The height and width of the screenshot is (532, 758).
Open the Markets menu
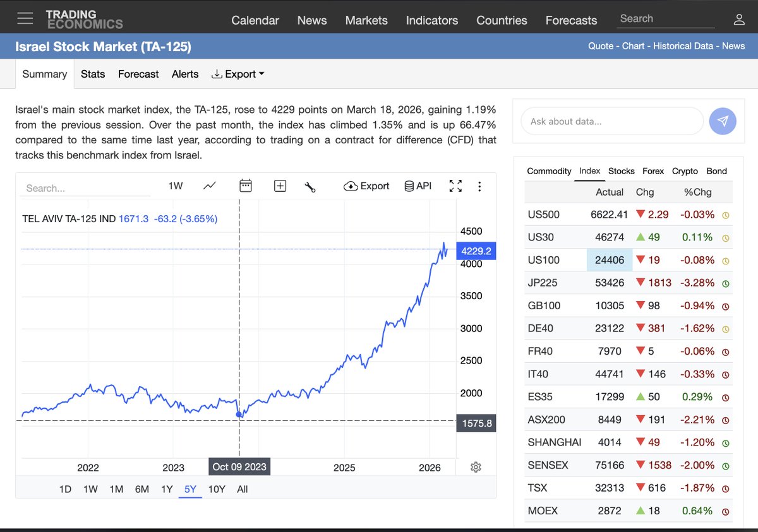tap(366, 20)
